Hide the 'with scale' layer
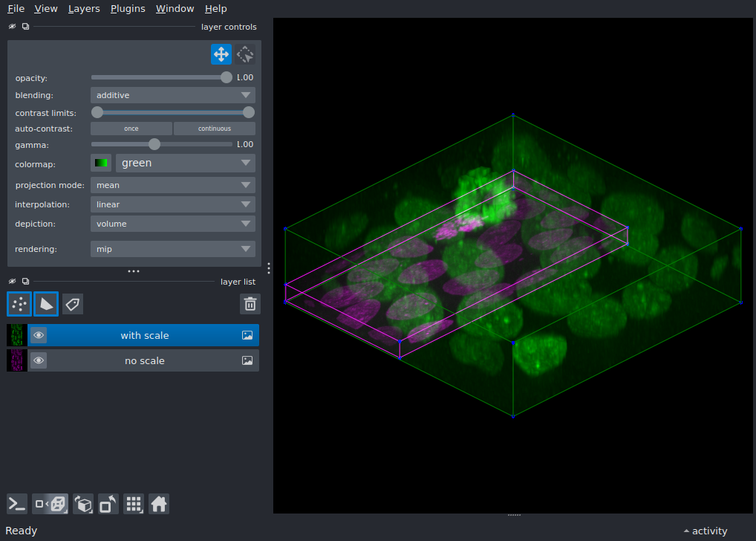 39,335
